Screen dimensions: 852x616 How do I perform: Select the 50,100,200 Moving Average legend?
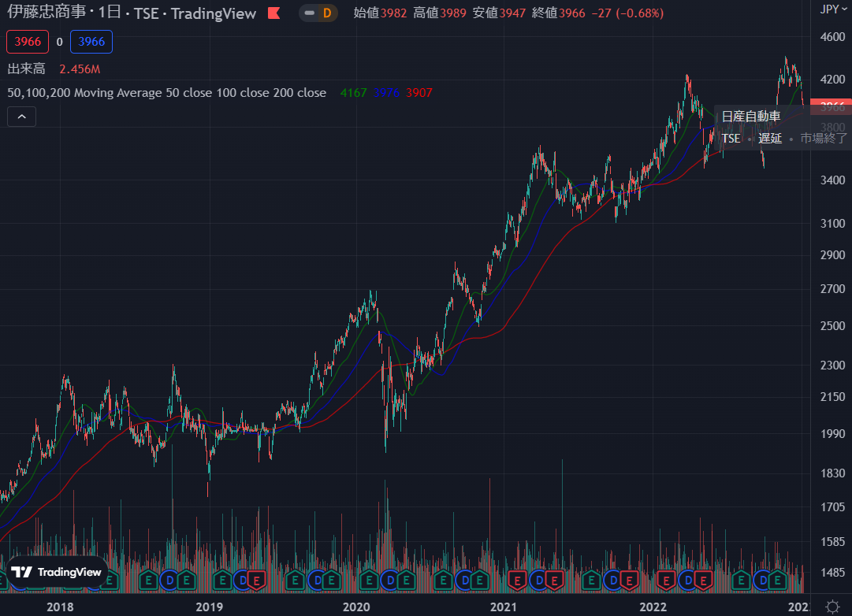(x=167, y=93)
